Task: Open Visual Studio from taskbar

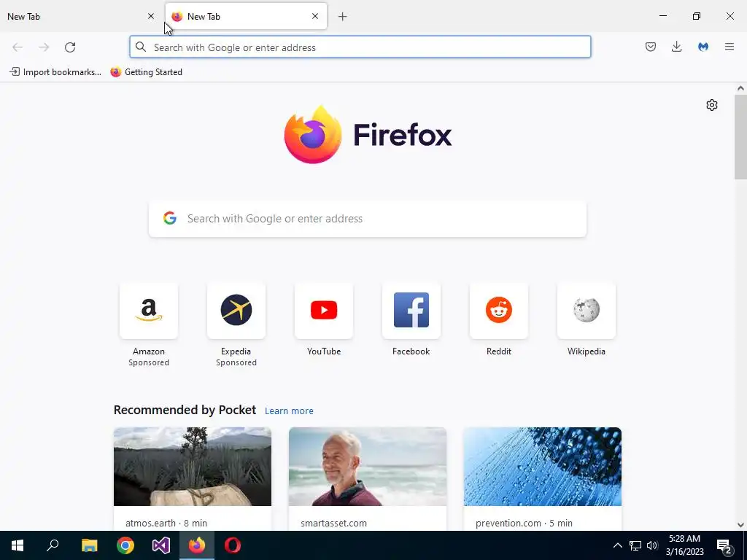Action: point(161,545)
